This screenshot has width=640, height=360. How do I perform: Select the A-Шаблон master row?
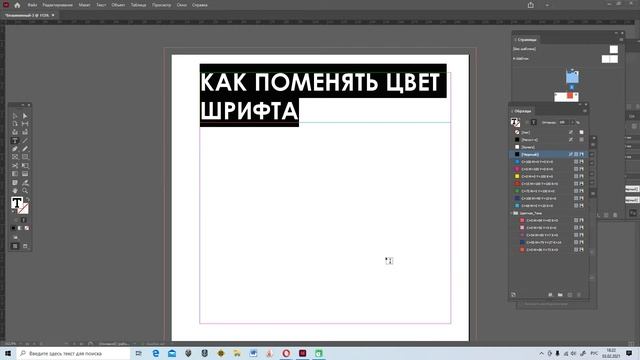pyautogui.click(x=565, y=59)
